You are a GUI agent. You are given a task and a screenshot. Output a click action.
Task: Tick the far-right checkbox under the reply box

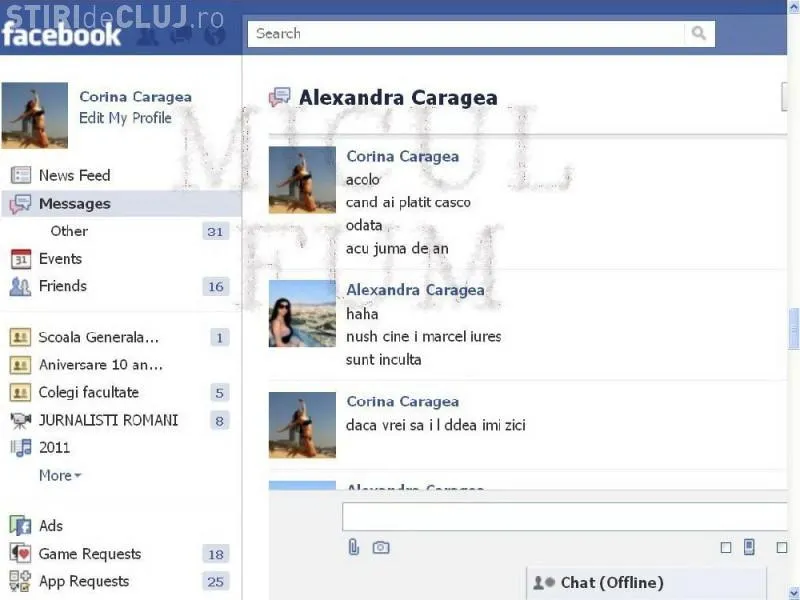[782, 548]
